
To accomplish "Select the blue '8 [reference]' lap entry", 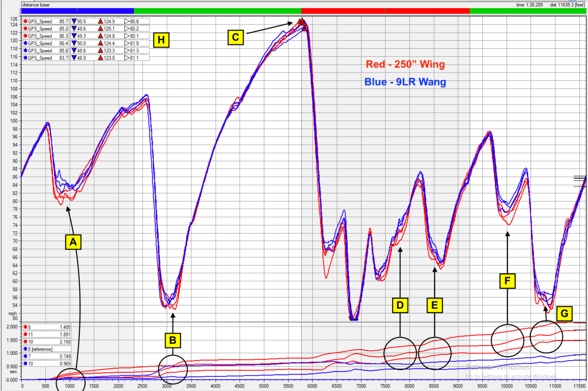I will [x=46, y=348].
